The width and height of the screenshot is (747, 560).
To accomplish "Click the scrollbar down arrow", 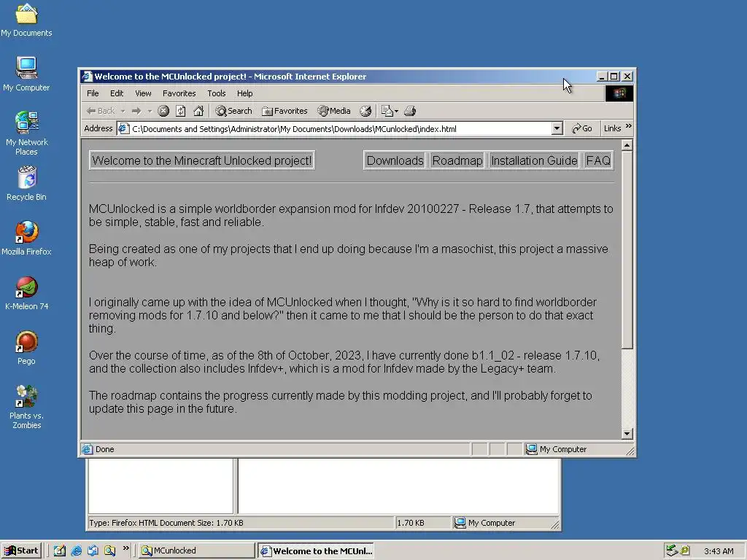I will point(627,433).
